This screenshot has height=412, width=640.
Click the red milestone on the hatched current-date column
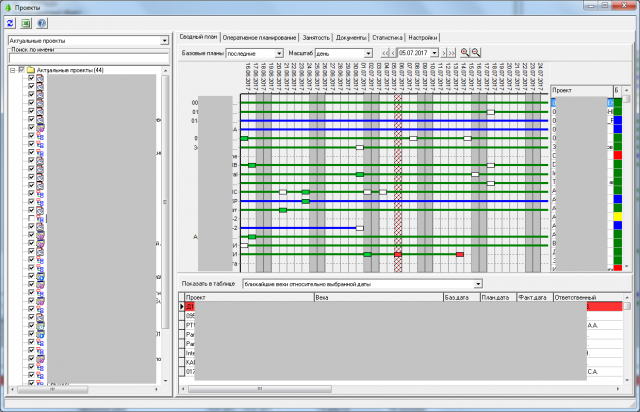click(x=398, y=254)
